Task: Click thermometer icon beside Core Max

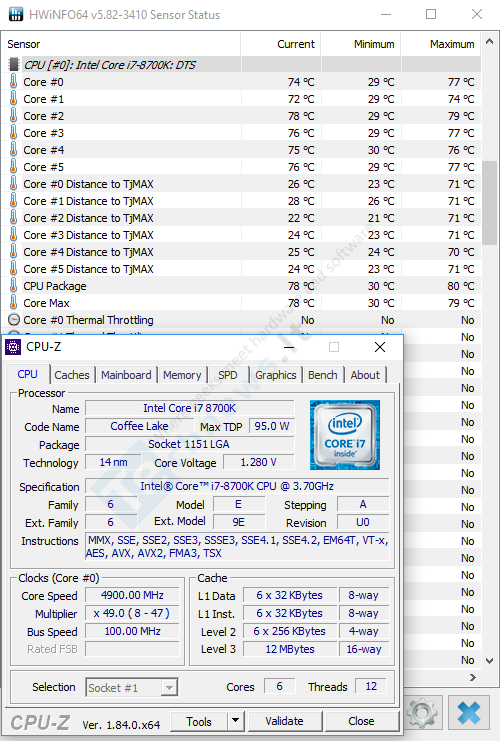Action: (x=13, y=303)
